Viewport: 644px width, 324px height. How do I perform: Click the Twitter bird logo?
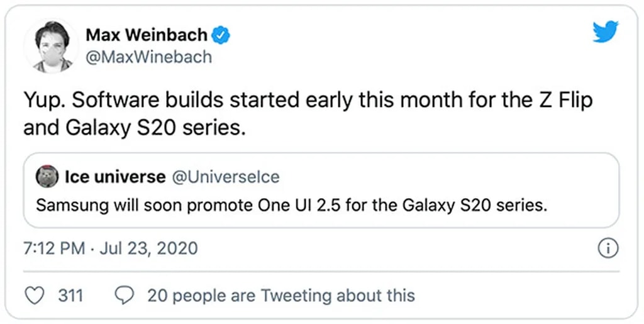click(x=605, y=32)
